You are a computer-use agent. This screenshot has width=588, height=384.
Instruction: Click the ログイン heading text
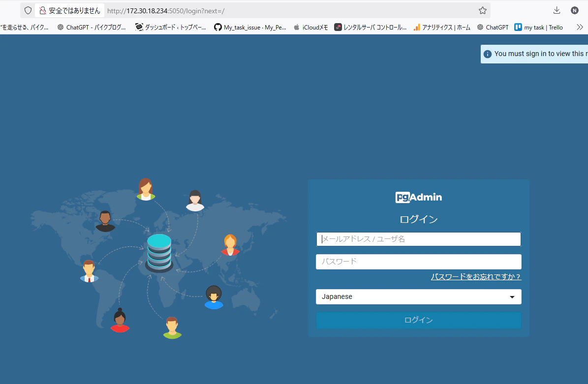(x=419, y=219)
